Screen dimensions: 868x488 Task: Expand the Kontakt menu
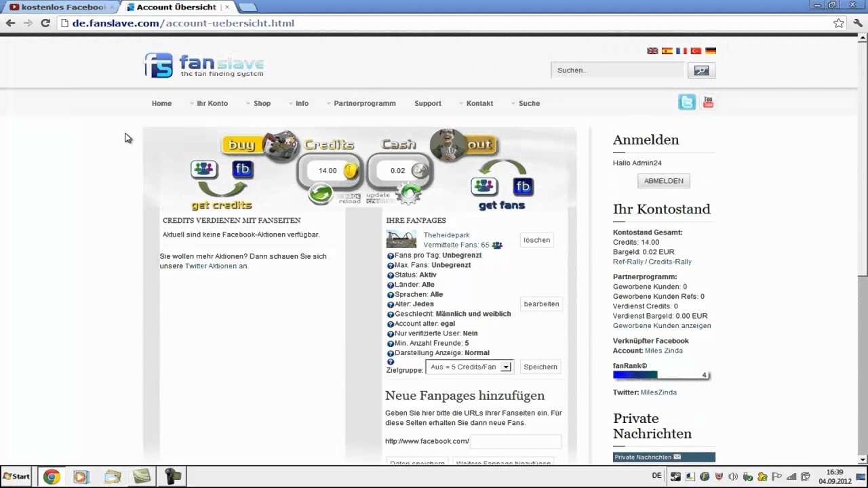point(479,104)
